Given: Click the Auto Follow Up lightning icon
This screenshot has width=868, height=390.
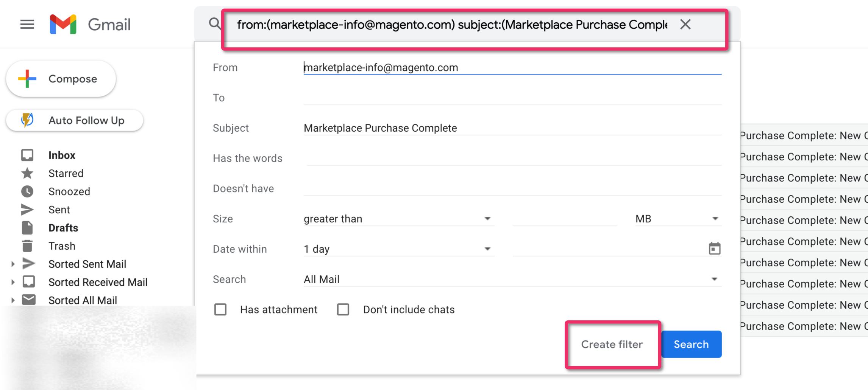Looking at the screenshot, I should pos(27,120).
